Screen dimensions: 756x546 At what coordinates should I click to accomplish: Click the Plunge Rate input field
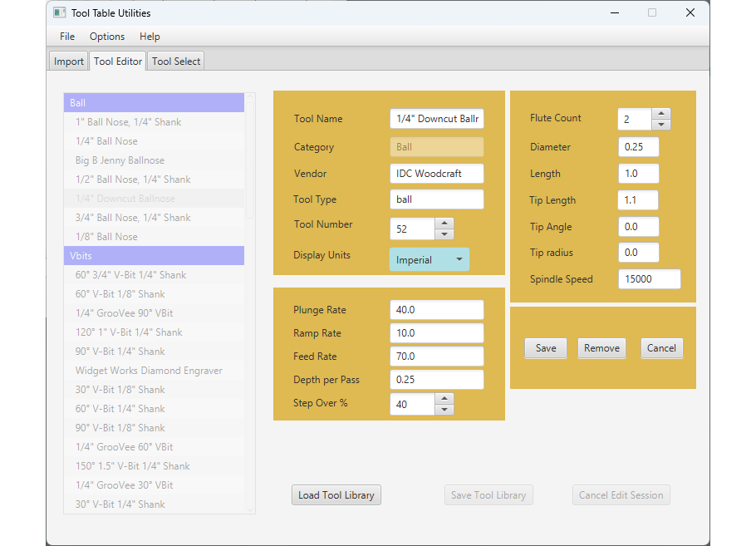point(437,310)
